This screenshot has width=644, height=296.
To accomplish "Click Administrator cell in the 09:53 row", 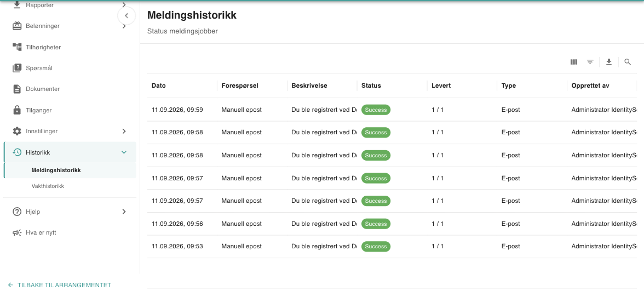I will click(603, 247).
